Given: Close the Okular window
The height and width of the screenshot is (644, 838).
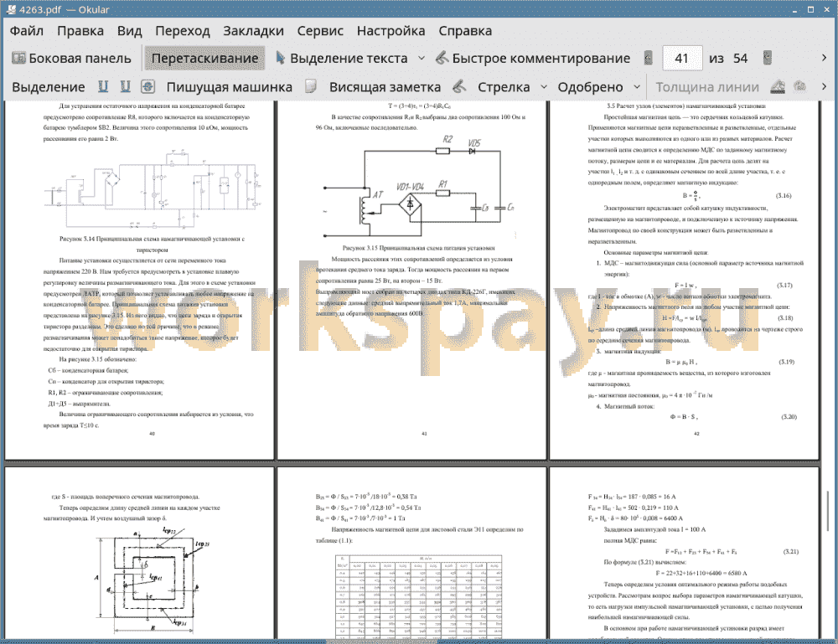Looking at the screenshot, I should [825, 9].
